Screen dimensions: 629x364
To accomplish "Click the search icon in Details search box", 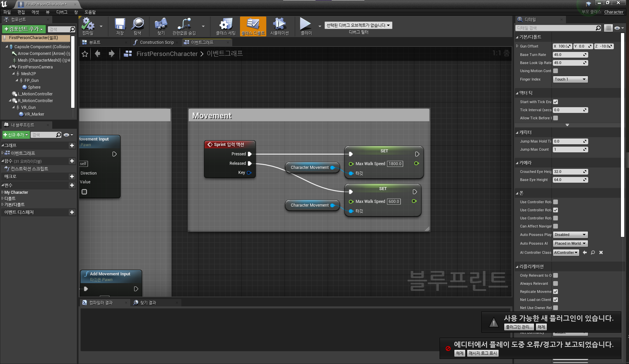I will tap(598, 28).
